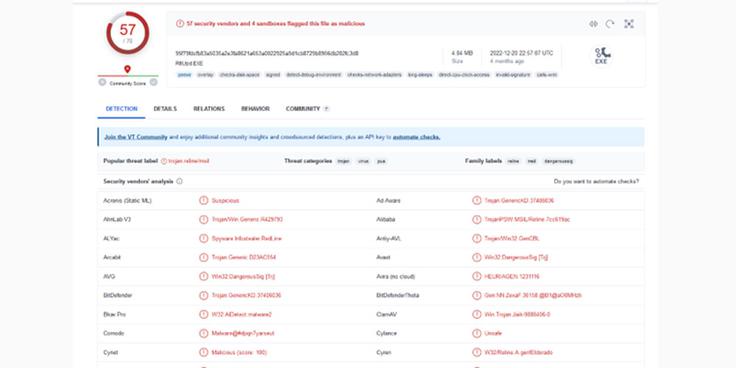The image size is (736, 368).
Task: Click the trojan threat category chip
Action: click(x=344, y=161)
